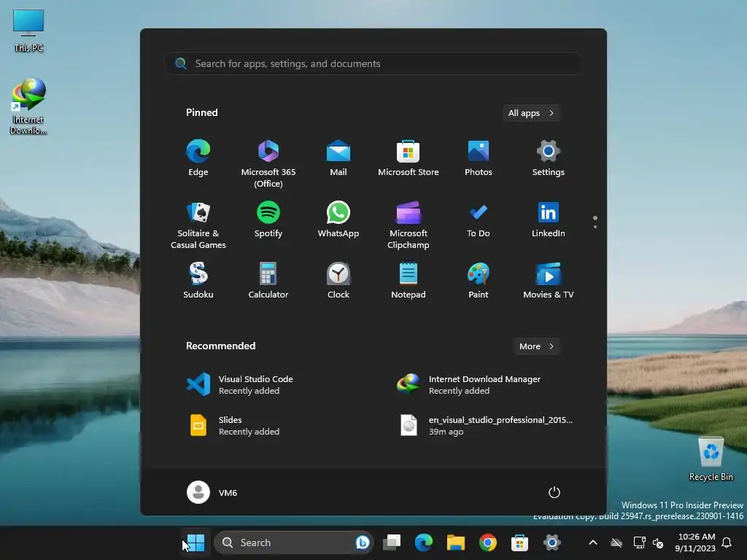Select Internet Download Manager desktop shortcut
This screenshot has width=747, height=560.
[28, 106]
